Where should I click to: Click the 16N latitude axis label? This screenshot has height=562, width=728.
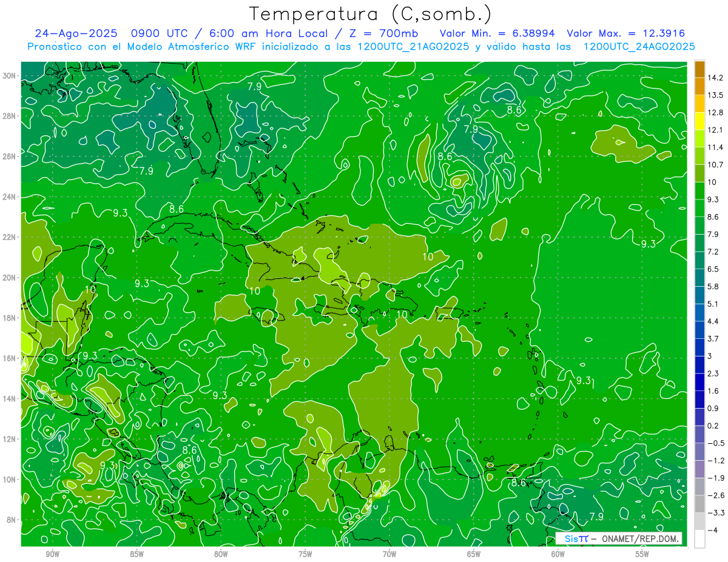tap(10, 358)
